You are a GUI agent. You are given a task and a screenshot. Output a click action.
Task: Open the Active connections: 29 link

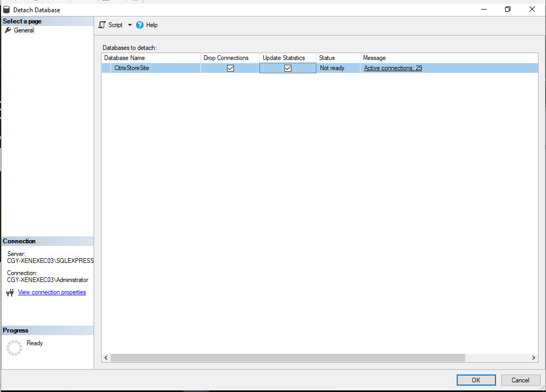(x=393, y=68)
